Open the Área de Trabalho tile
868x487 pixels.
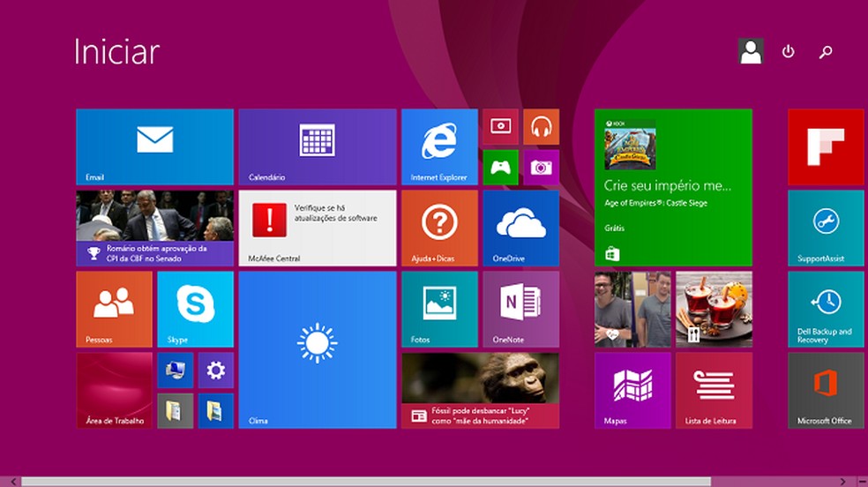[114, 391]
